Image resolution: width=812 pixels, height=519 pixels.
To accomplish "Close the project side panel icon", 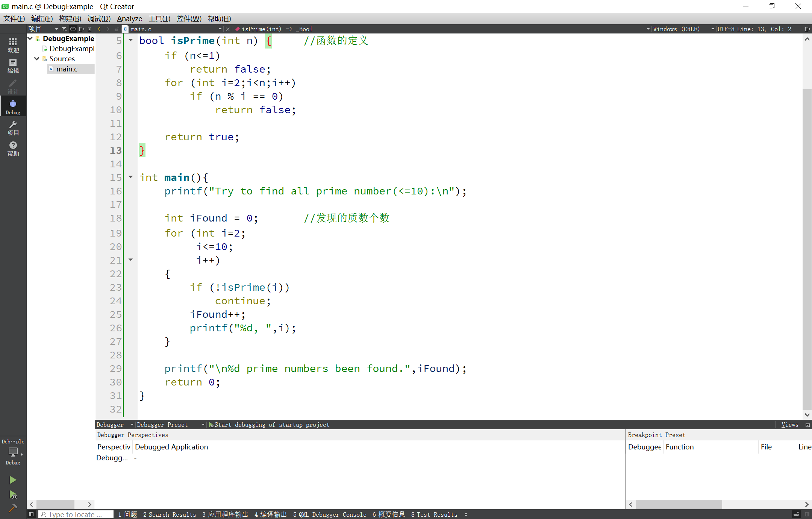I will click(x=89, y=29).
